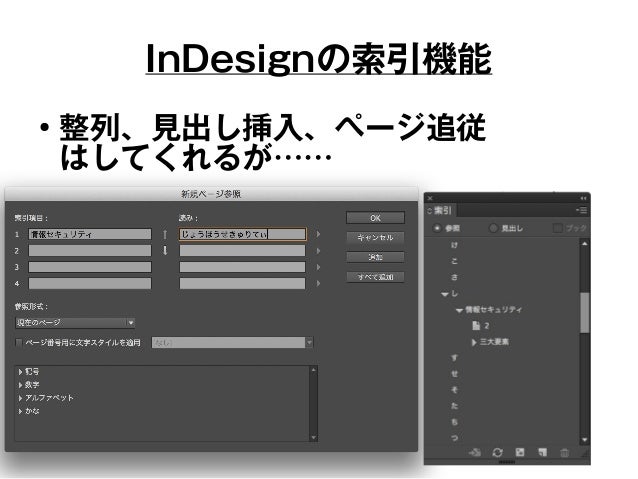Click empty index entry field 2
This screenshot has width=638, height=479.
point(90,251)
